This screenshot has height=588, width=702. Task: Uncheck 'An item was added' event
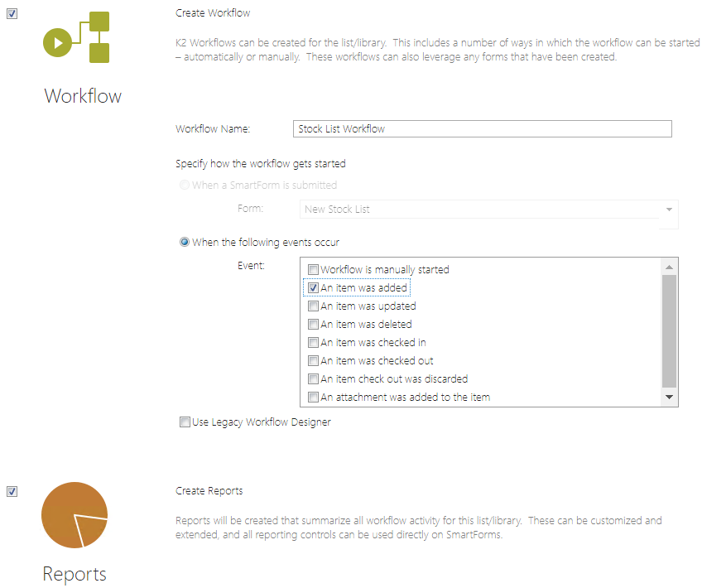coord(313,288)
